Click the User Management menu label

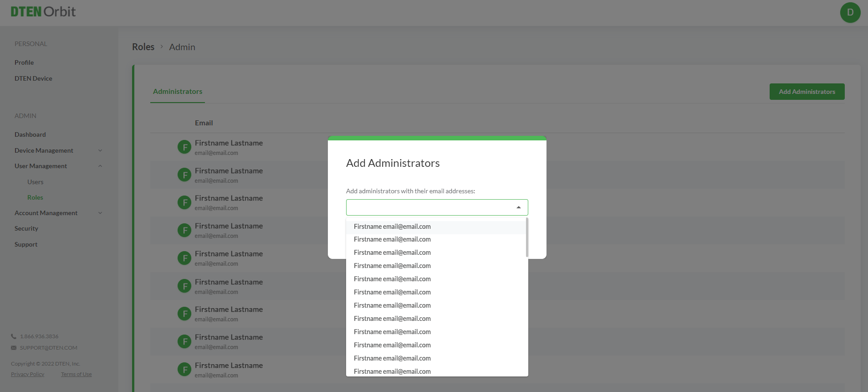(x=41, y=166)
